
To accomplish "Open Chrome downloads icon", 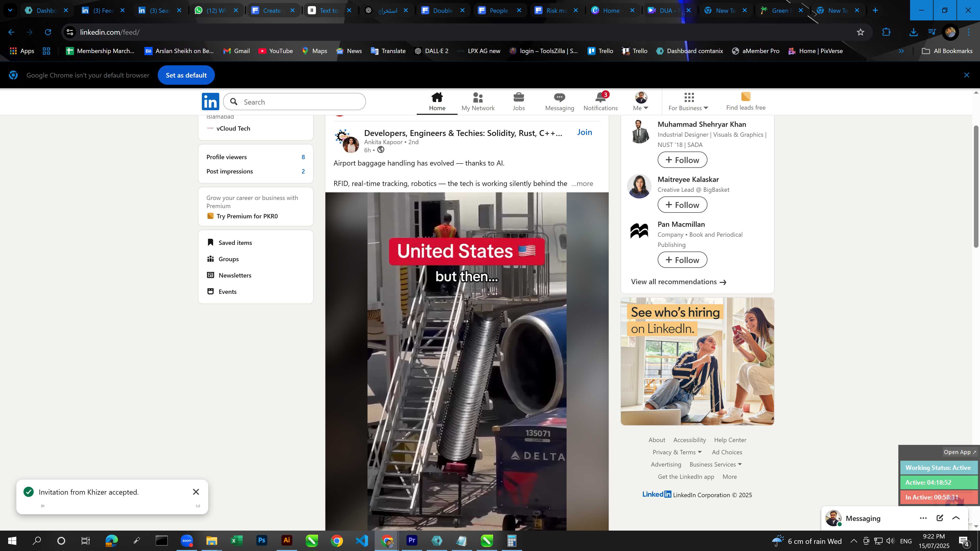I will tap(913, 32).
